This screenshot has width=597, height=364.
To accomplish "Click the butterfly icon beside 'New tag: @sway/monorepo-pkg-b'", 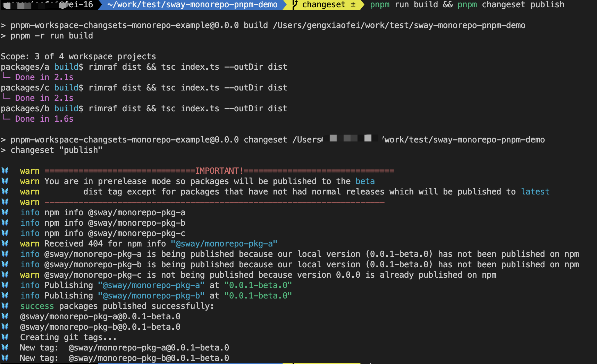I will coord(5,358).
